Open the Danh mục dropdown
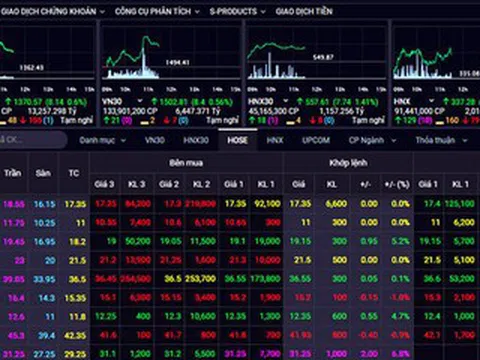This screenshot has width=480, height=360. (x=102, y=140)
